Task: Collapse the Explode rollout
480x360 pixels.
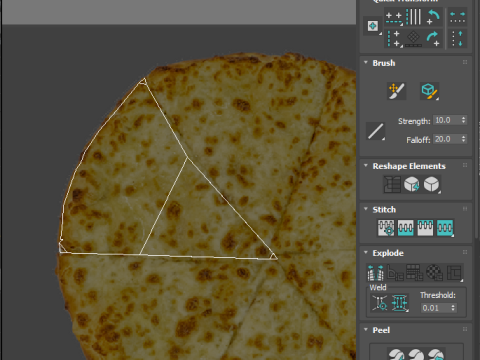Action: point(366,253)
